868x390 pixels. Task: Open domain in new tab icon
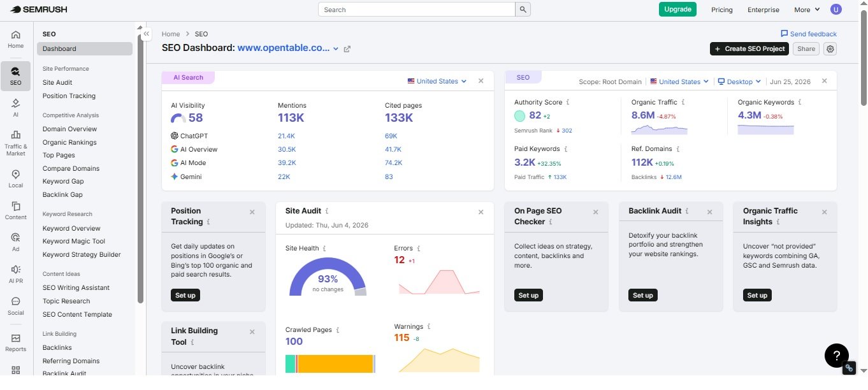[347, 48]
